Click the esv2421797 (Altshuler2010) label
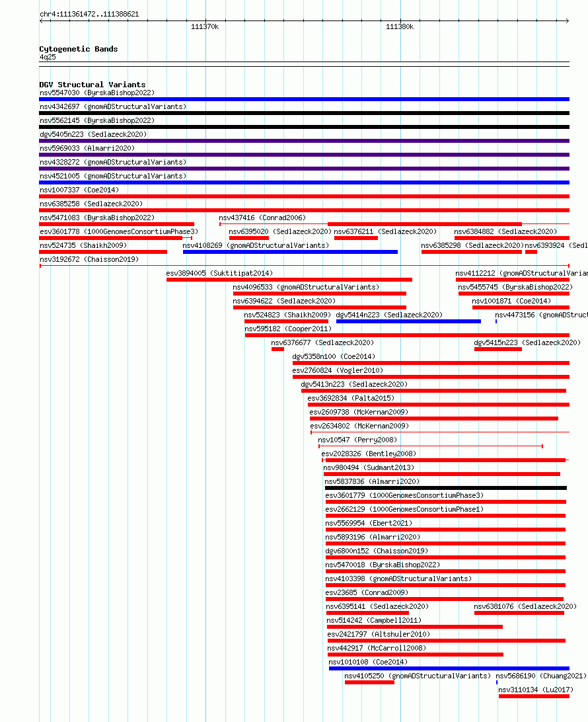Viewport: 588px width, 722px height. tap(379, 634)
